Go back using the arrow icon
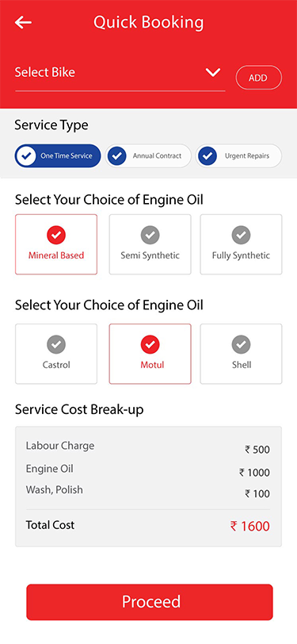The image size is (297, 644). click(23, 22)
